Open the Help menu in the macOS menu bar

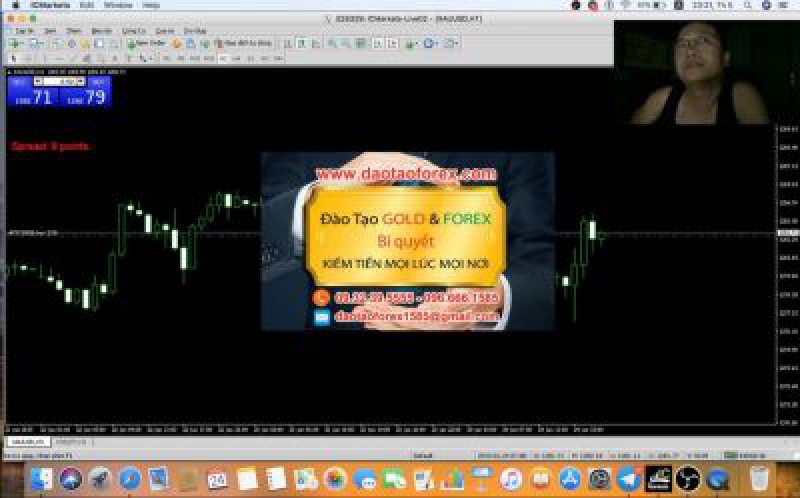coord(151,5)
